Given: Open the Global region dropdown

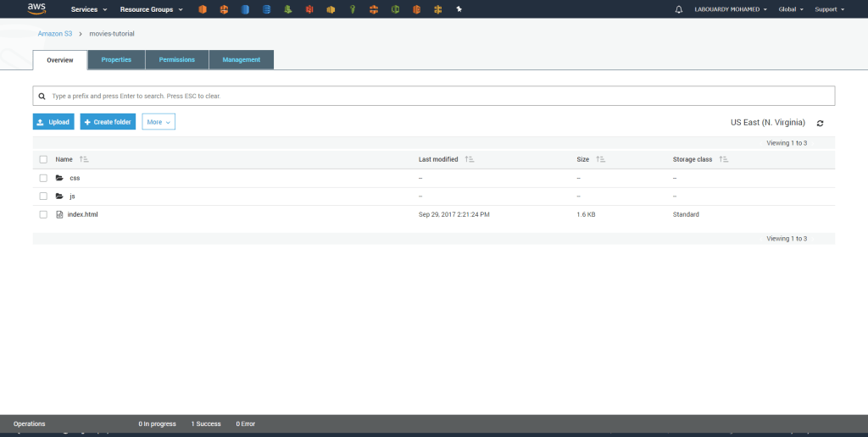Looking at the screenshot, I should (791, 9).
